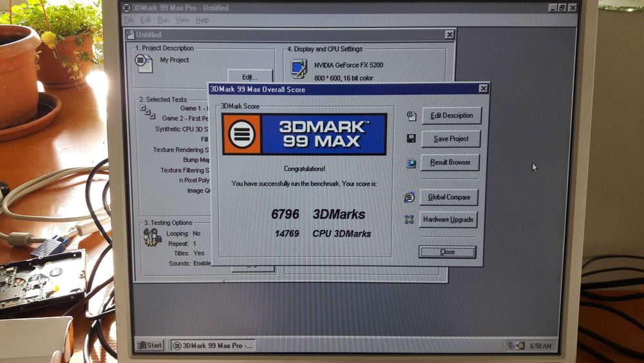Click the Titles: Yes option

[189, 253]
